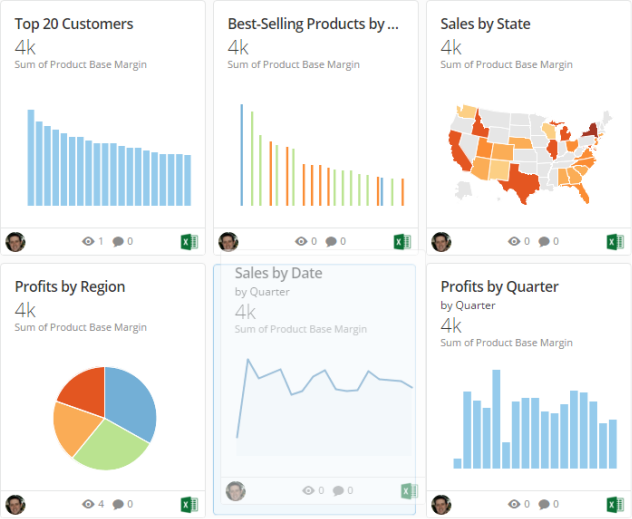
Task: Open comments bubble on Profits by Region card
Action: (118, 504)
